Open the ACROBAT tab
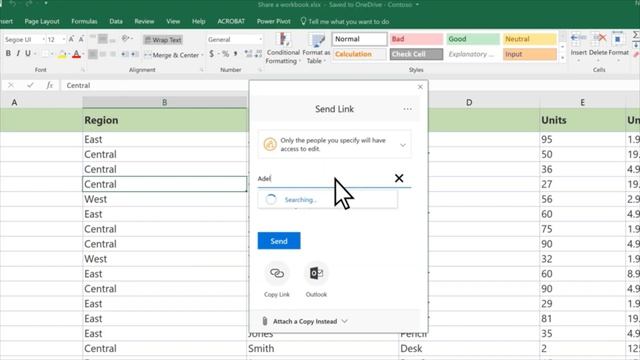 [x=231, y=21]
